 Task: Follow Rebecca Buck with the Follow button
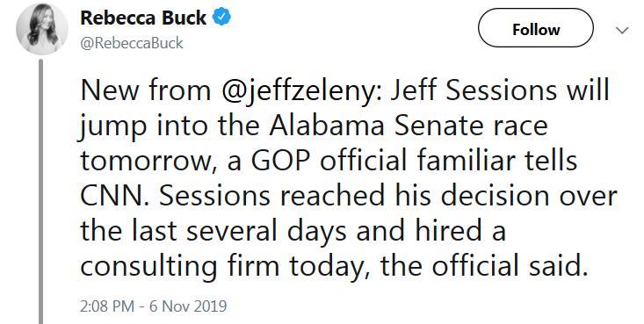pos(536,28)
